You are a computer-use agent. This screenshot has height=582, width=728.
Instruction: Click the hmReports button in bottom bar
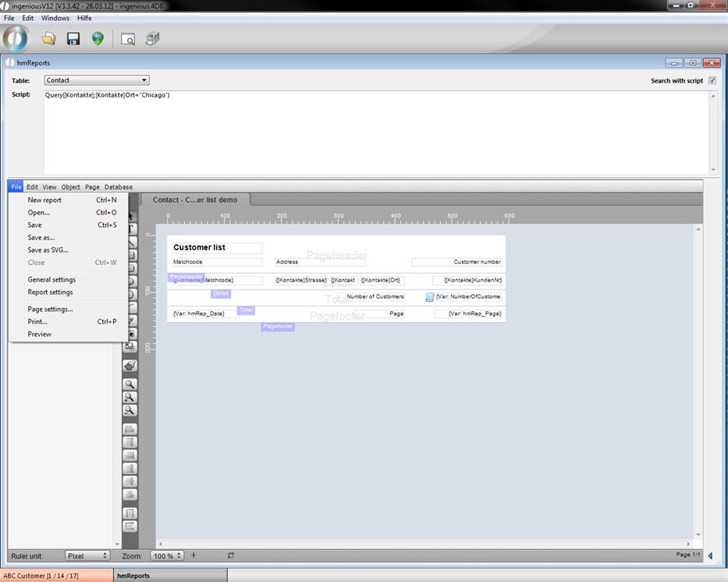(x=133, y=576)
